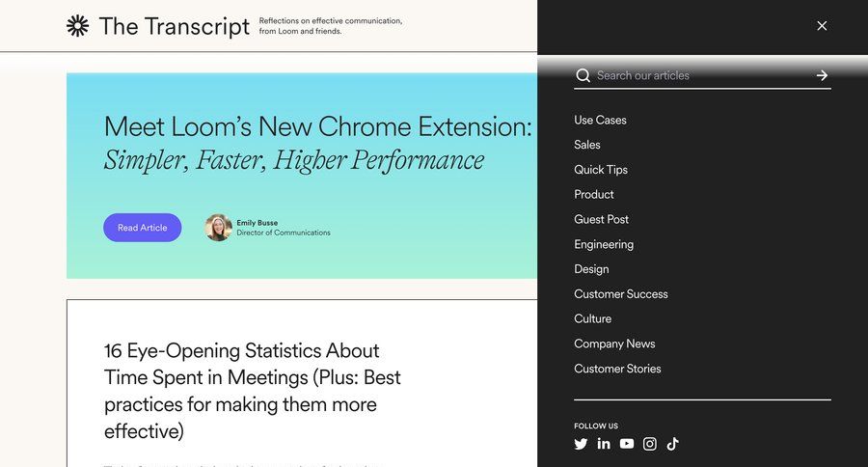Open the Instagram profile icon

pyautogui.click(x=650, y=444)
